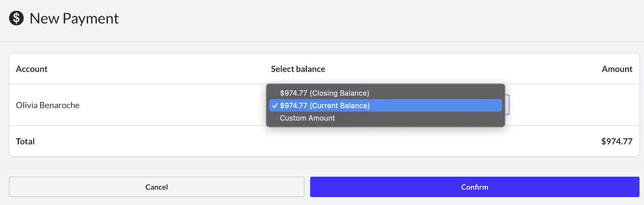Click the Olivia Benaroche account name

[48, 105]
